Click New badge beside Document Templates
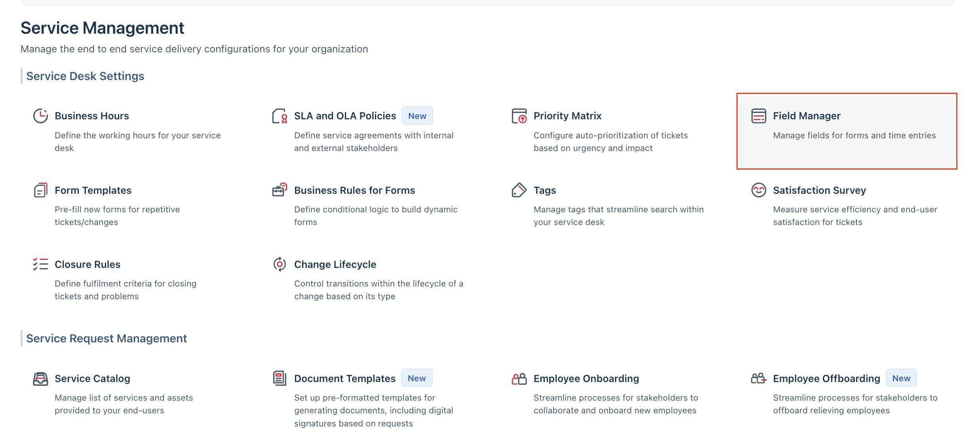The width and height of the screenshot is (980, 447). coord(417,378)
